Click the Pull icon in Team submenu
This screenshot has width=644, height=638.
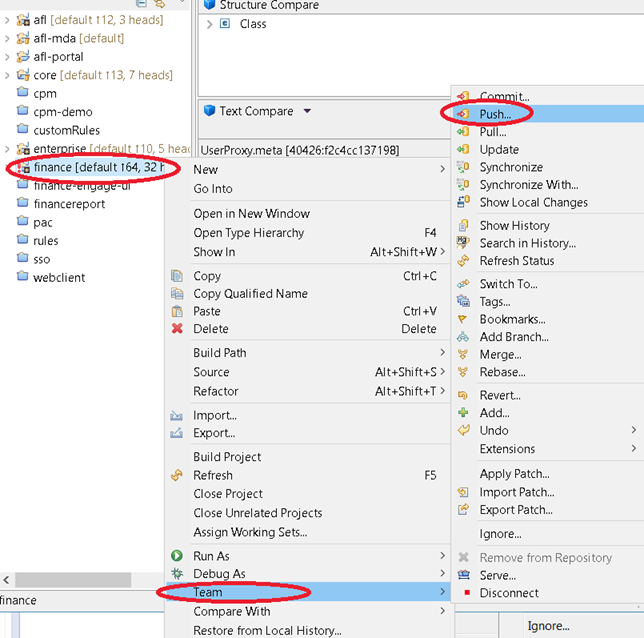(463, 132)
